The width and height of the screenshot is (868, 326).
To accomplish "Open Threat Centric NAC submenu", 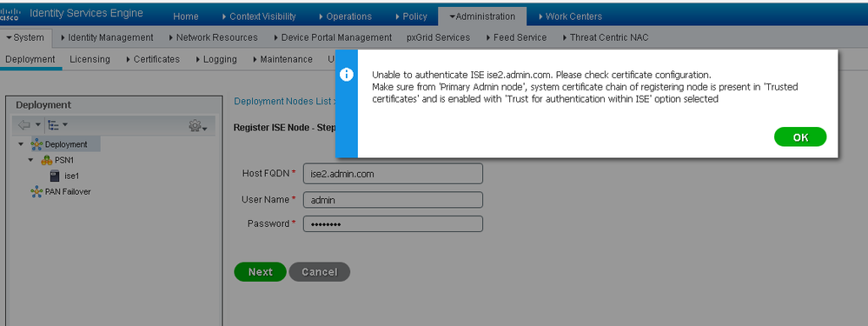I will click(x=605, y=37).
